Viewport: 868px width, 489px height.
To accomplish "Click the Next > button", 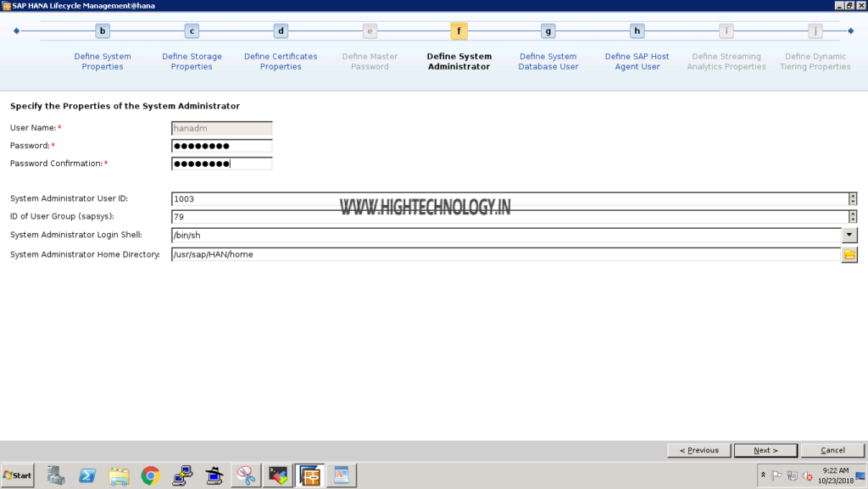I will tap(765, 450).
